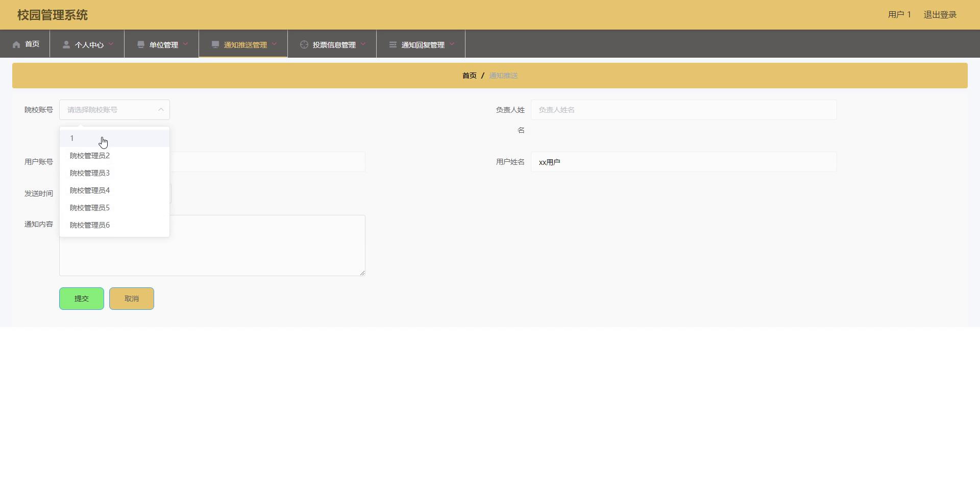Select option 院校管理员2 from the list
Viewport: 980px width, 490px height.
tap(90, 156)
